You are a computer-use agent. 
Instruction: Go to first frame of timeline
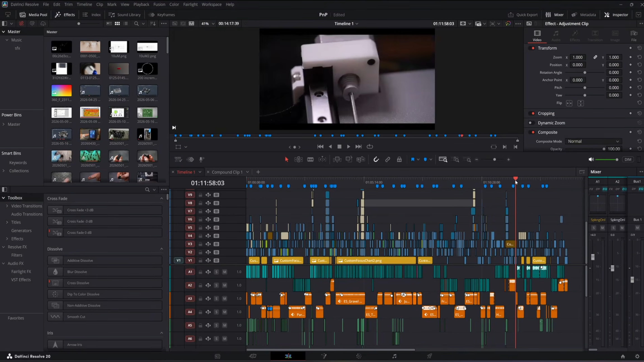click(x=320, y=147)
